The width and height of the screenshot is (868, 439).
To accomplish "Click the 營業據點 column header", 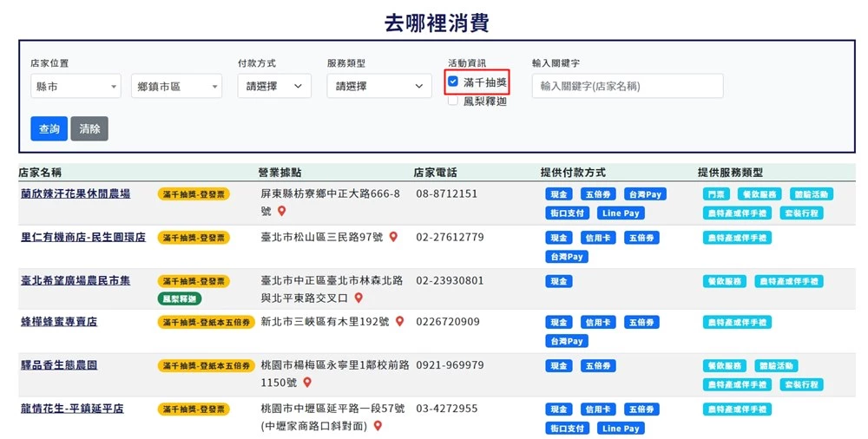I will tap(280, 173).
